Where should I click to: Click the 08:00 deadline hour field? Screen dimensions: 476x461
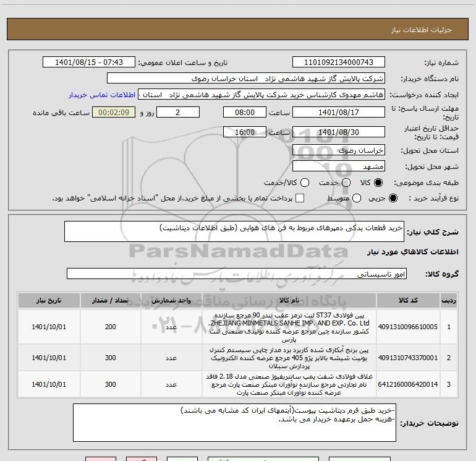click(x=245, y=112)
